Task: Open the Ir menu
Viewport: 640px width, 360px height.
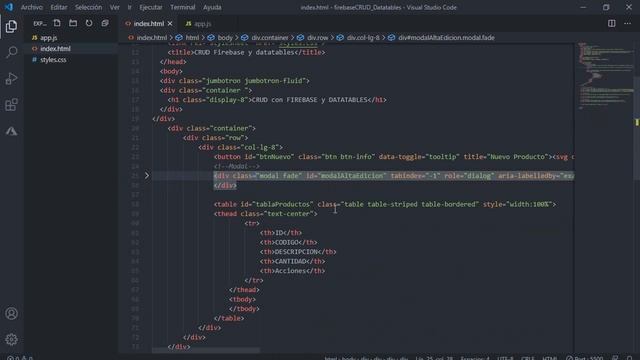Action: click(129, 7)
